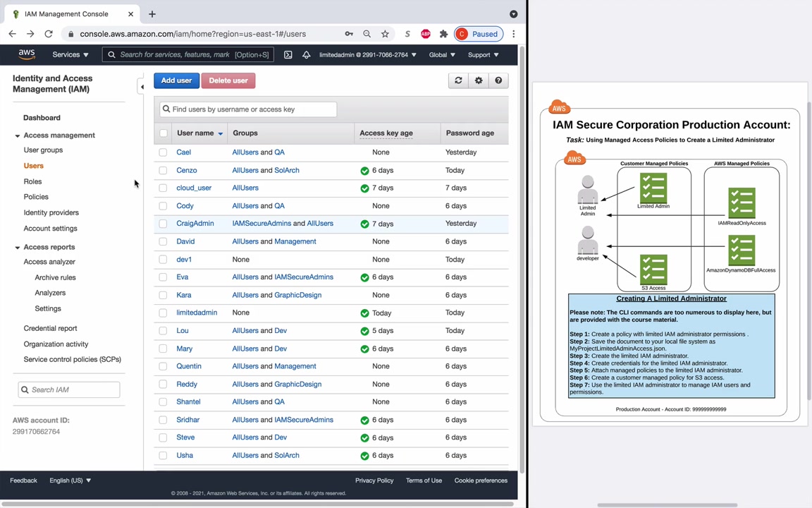Open Dashboard in IAM sidebar

(42, 118)
